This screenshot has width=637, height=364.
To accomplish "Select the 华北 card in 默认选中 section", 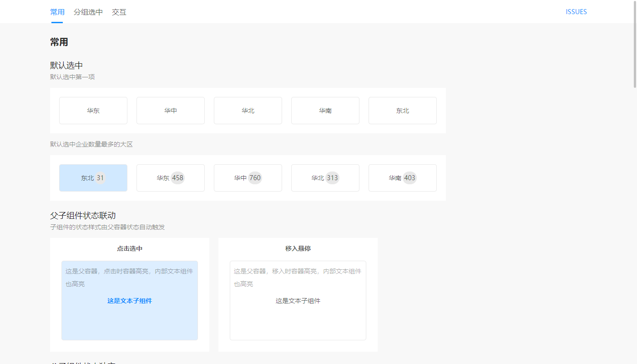I will click(x=248, y=110).
